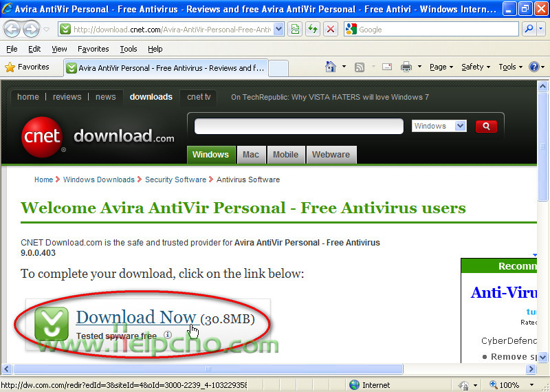This screenshot has height=392, width=550.
Task: Select the downloads navigation tab
Action: (x=151, y=97)
